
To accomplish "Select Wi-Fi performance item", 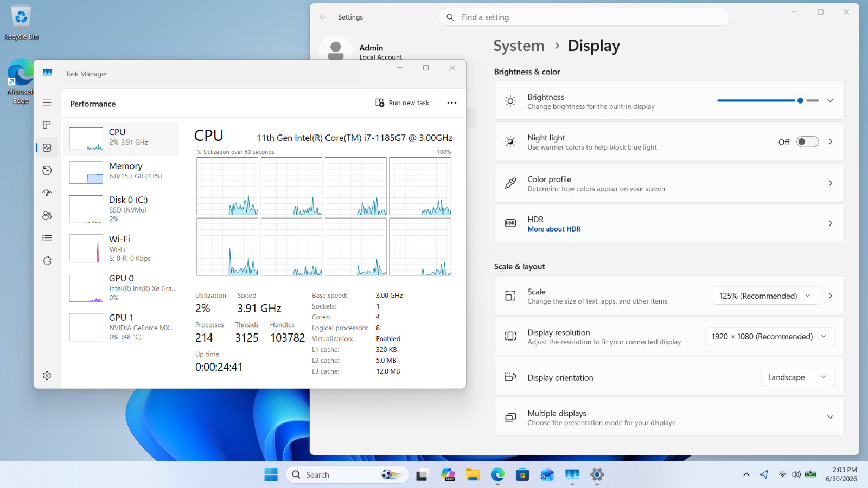I will coord(121,248).
